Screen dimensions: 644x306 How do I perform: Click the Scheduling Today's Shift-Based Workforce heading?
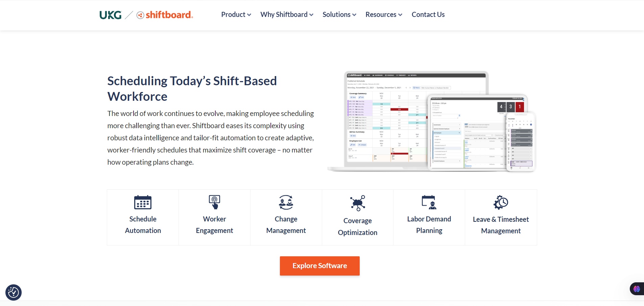pyautogui.click(x=192, y=89)
